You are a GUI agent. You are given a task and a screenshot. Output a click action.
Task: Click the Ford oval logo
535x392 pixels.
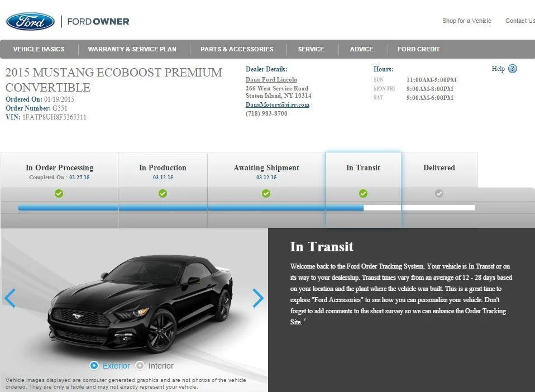[30, 21]
